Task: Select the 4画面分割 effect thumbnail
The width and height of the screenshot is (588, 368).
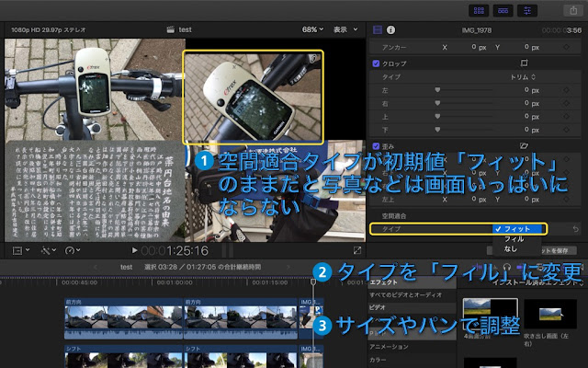Action: (x=490, y=315)
